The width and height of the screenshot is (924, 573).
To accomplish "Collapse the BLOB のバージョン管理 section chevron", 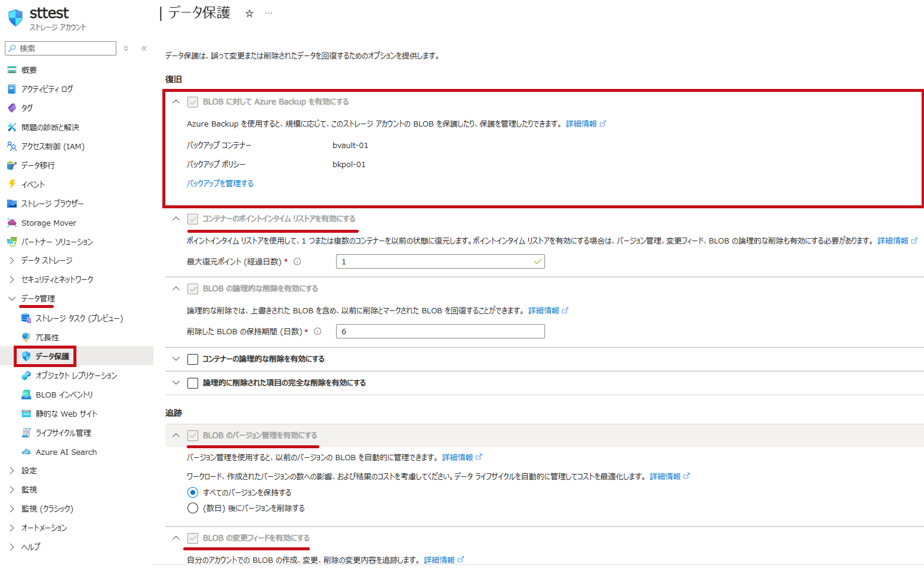I will pos(176,435).
